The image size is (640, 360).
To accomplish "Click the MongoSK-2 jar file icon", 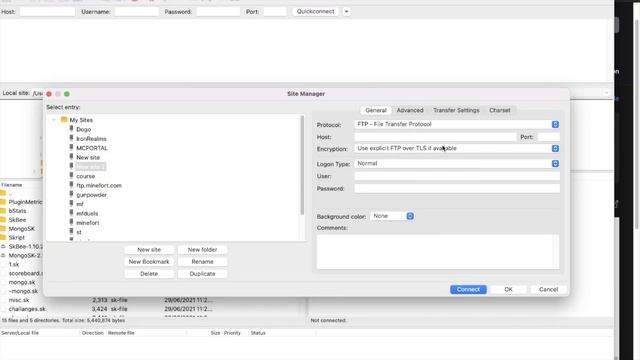I will tap(3, 256).
